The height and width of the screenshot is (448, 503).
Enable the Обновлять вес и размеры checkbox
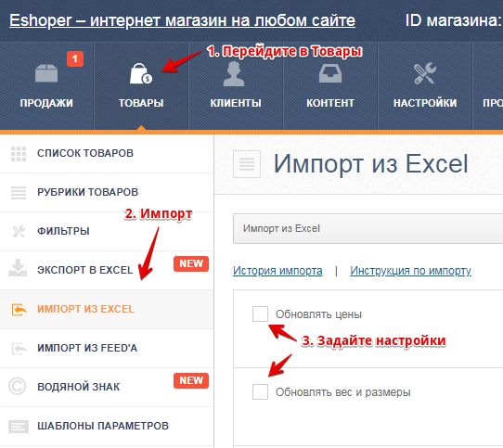260,391
